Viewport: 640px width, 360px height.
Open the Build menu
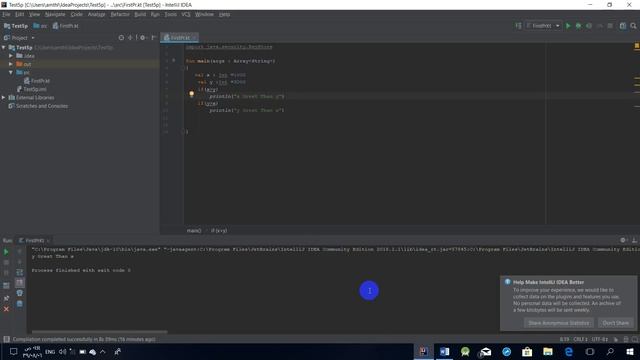point(140,14)
